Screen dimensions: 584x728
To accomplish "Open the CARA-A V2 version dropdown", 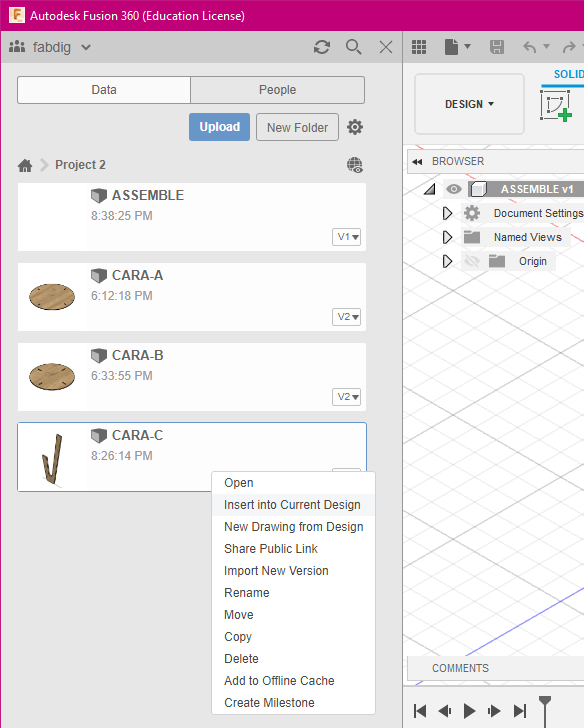I will (x=346, y=317).
